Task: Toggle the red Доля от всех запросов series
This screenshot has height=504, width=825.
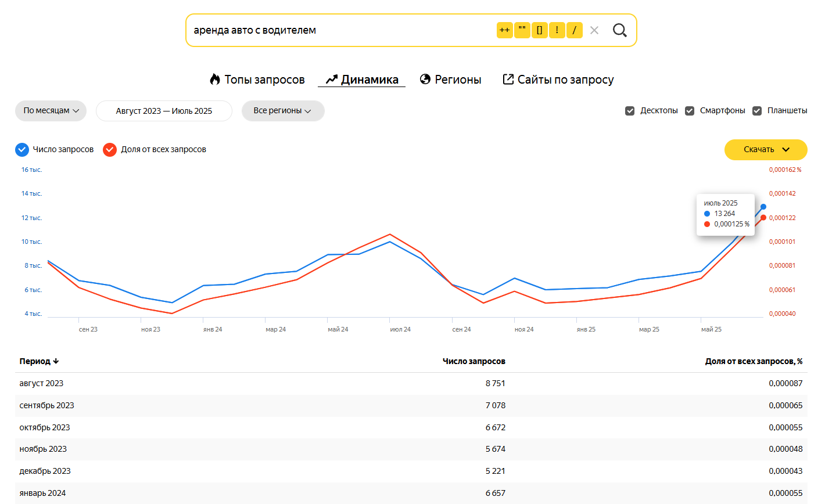Action: coord(110,150)
